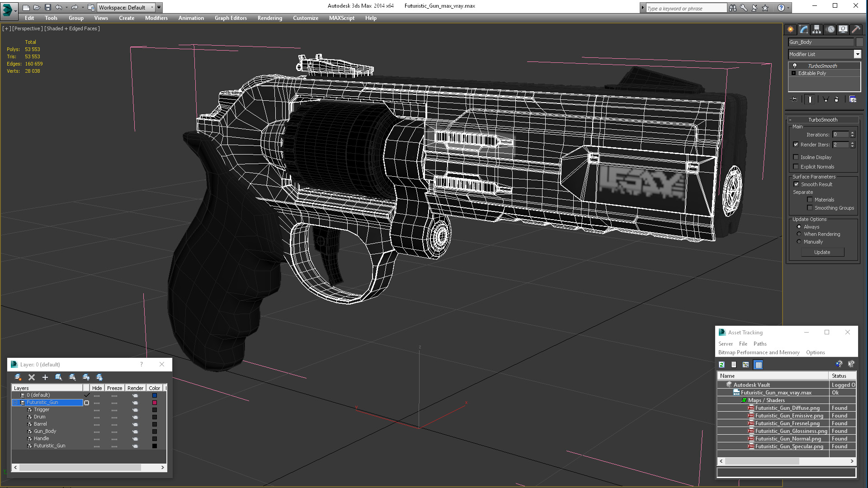Uncheck the Smooth Result checkbox
This screenshot has height=488, width=868.
(796, 184)
